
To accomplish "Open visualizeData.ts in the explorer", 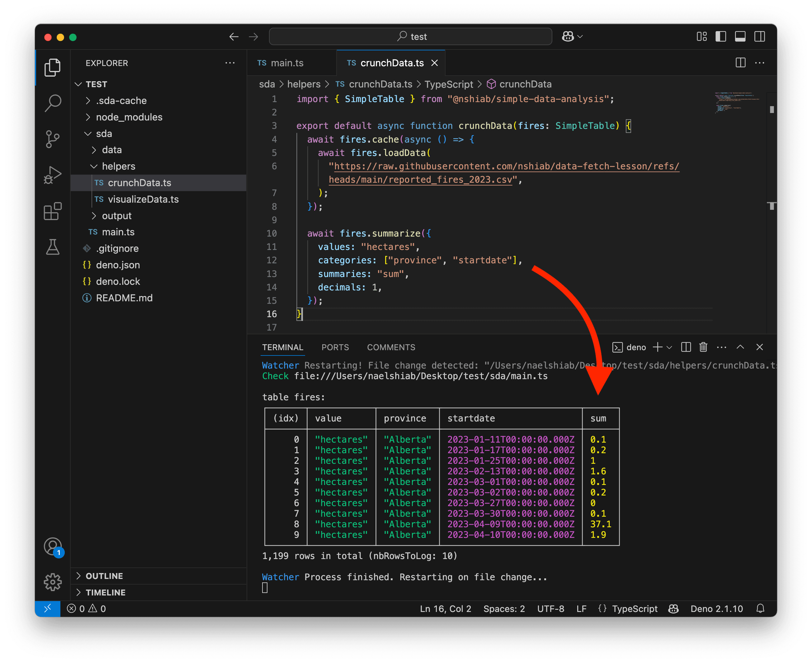I will point(158,199).
